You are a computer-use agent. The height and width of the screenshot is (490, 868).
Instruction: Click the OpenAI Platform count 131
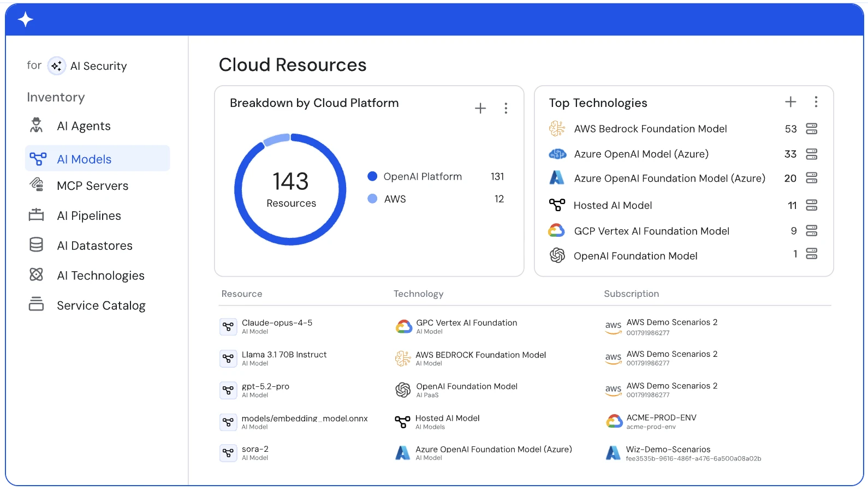click(497, 176)
